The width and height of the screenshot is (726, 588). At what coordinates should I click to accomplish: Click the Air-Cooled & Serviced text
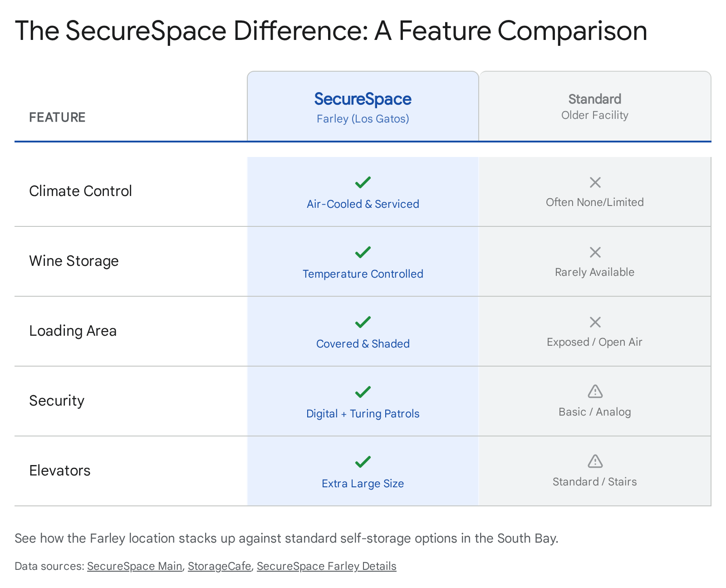363,204
